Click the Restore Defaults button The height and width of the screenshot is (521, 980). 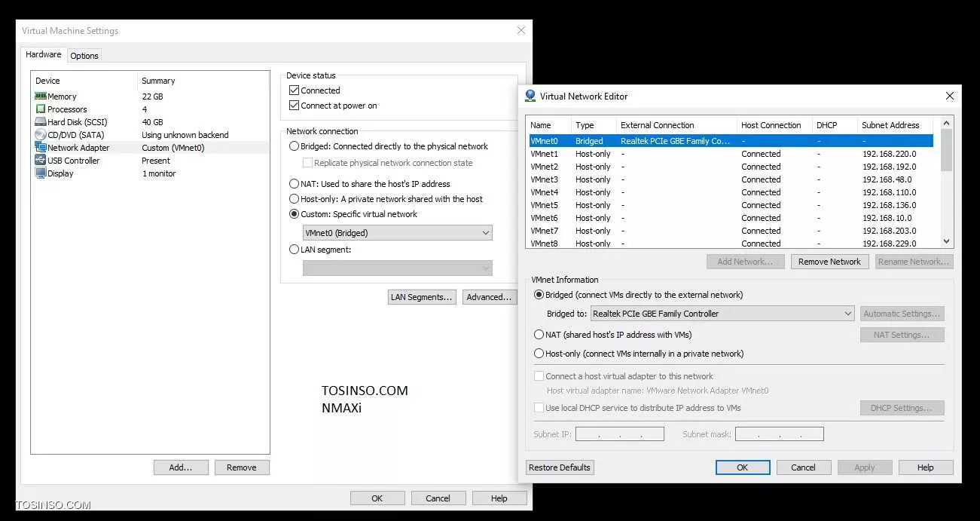[x=560, y=467]
